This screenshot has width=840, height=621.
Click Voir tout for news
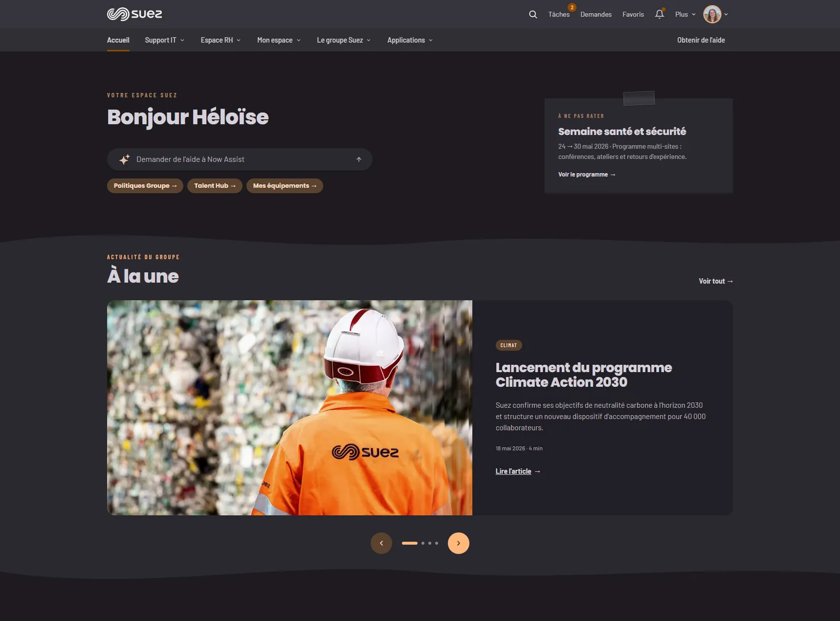[716, 281]
